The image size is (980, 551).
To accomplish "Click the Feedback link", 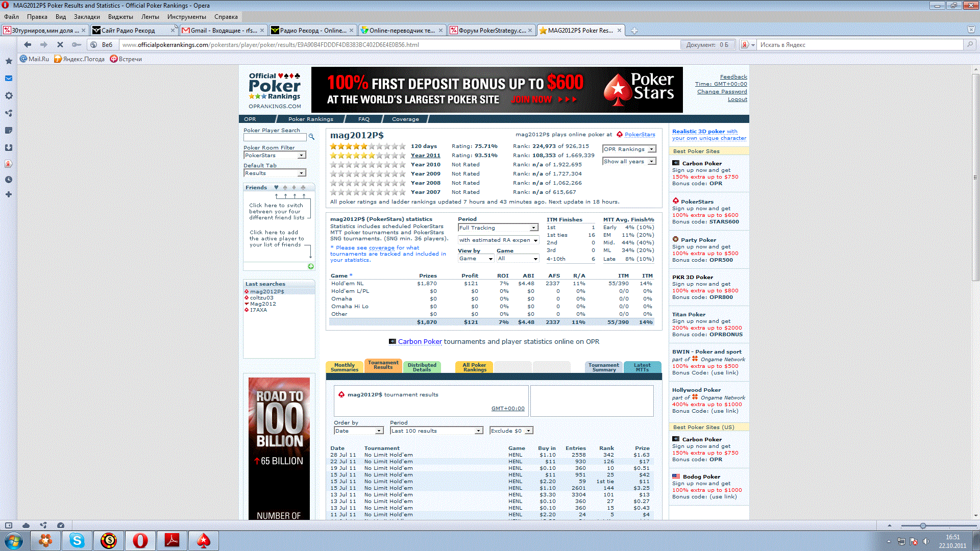I will pos(733,77).
